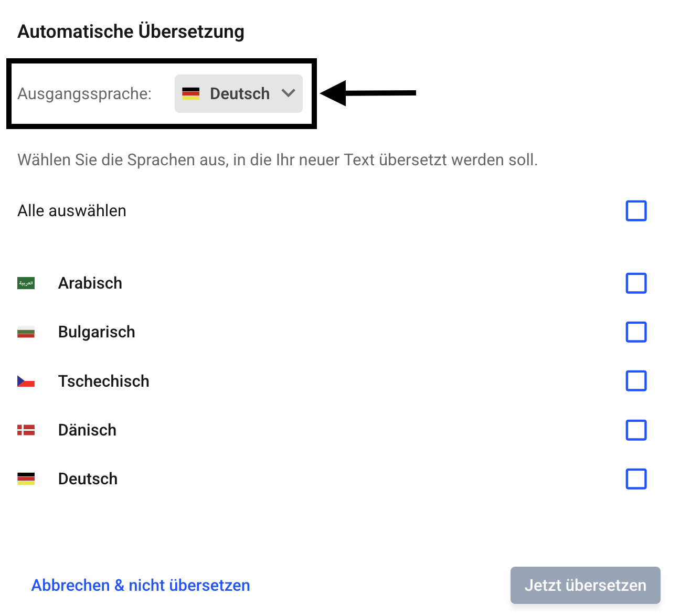Click the Arabic flag icon
680x616 pixels.
[x=26, y=283]
